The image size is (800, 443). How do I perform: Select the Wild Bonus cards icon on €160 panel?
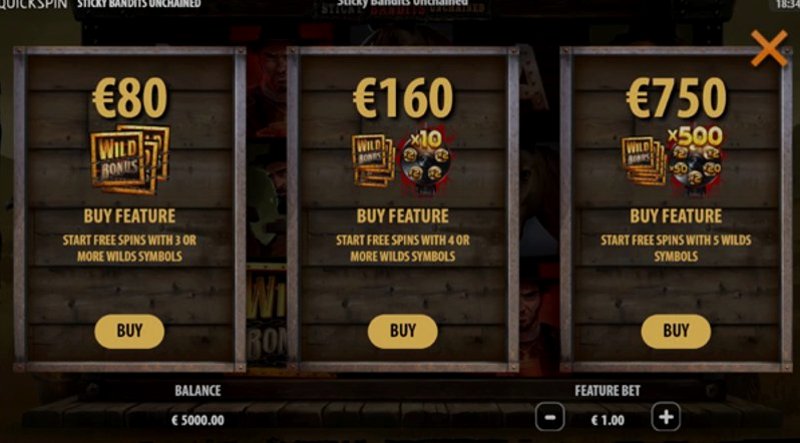pyautogui.click(x=373, y=161)
